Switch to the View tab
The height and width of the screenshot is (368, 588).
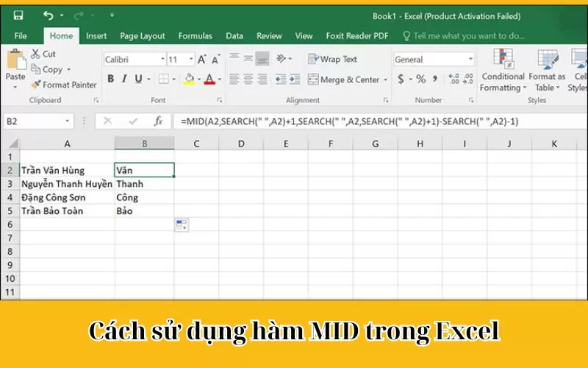click(304, 36)
